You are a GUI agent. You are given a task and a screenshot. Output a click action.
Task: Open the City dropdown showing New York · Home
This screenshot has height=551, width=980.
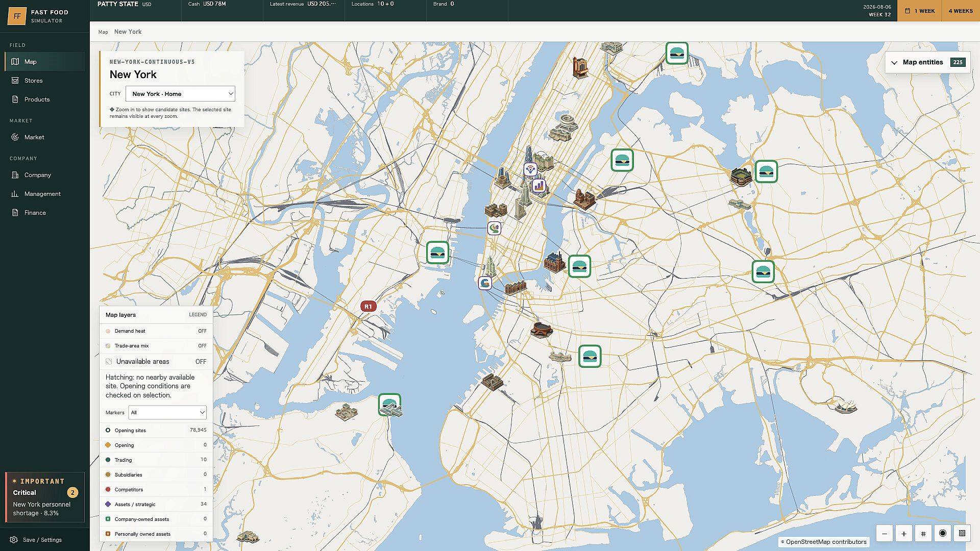pyautogui.click(x=180, y=94)
